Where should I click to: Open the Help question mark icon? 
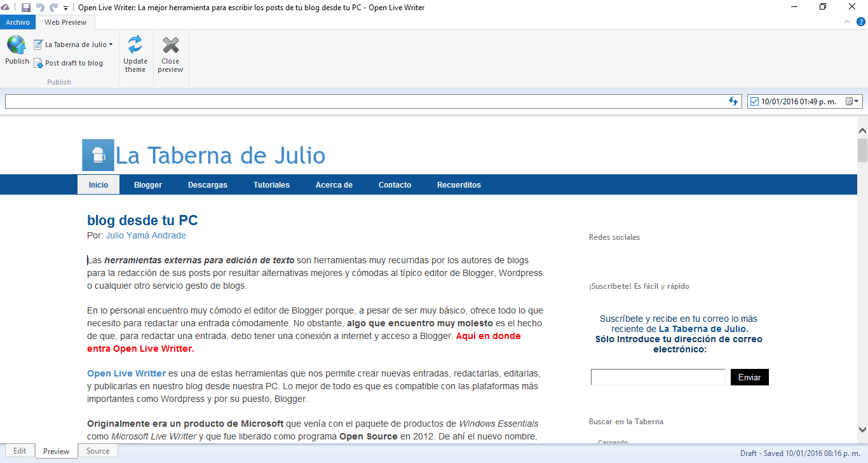(x=862, y=21)
